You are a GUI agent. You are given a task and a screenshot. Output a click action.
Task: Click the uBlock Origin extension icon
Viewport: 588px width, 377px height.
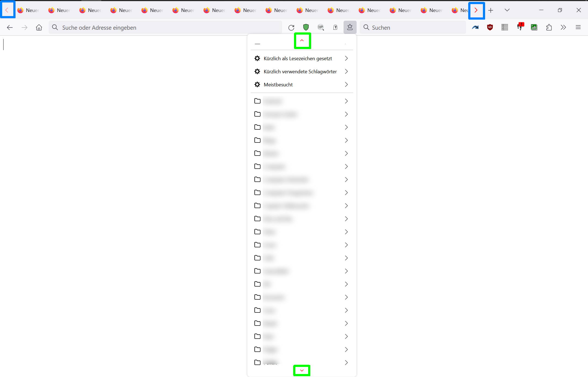click(x=490, y=27)
